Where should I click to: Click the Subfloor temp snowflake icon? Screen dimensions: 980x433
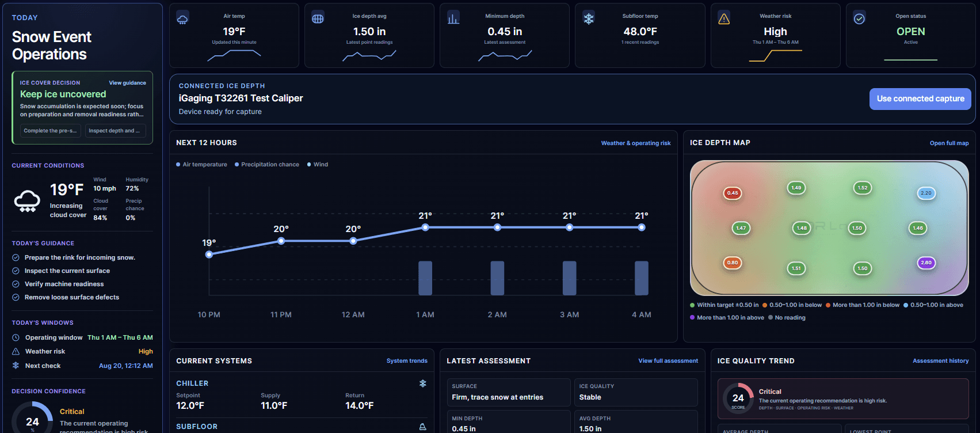click(589, 19)
